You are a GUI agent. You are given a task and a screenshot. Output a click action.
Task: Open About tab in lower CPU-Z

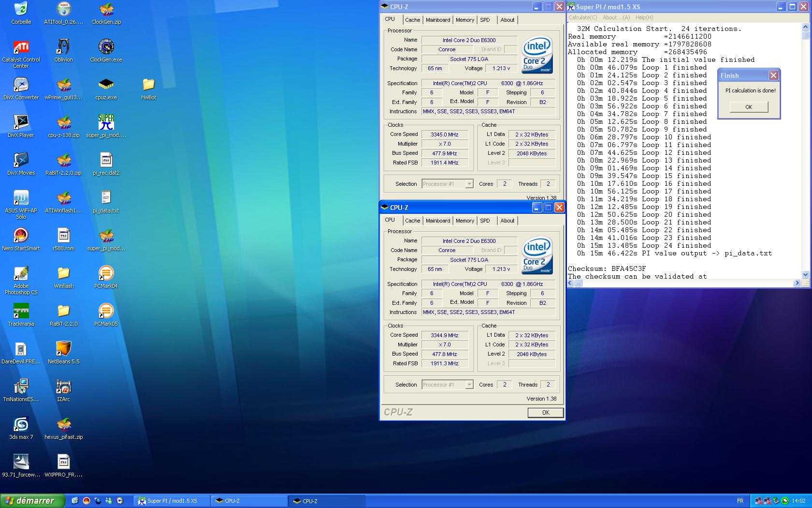(507, 221)
